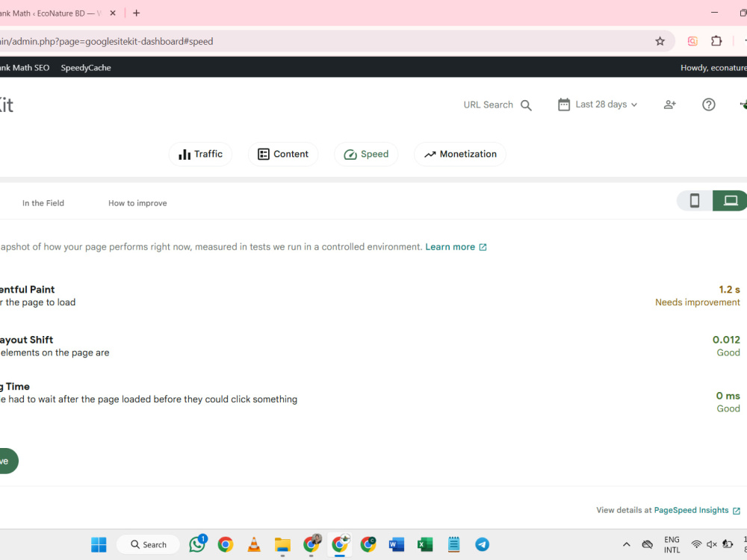The image size is (747, 560).
Task: Bookmark this page with the star icon
Action: click(660, 41)
